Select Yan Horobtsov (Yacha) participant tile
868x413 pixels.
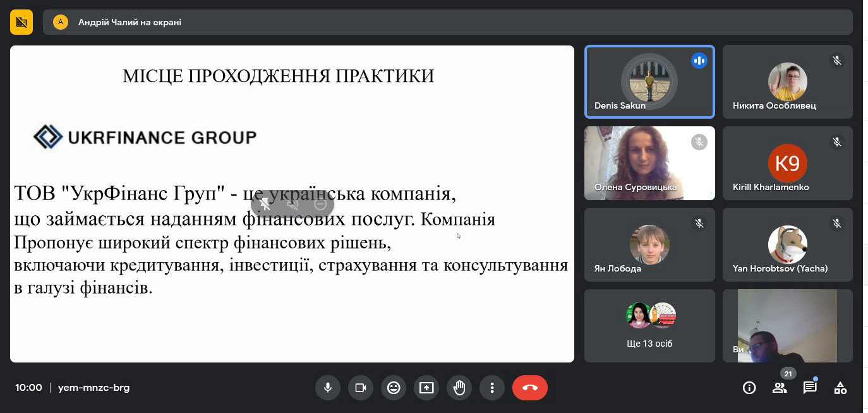tap(788, 244)
